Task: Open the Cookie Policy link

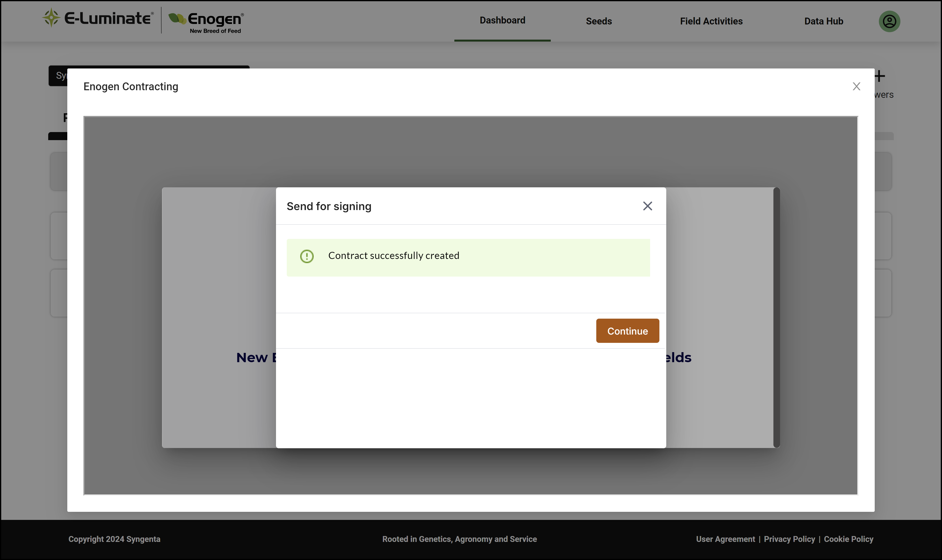Action: (x=848, y=539)
